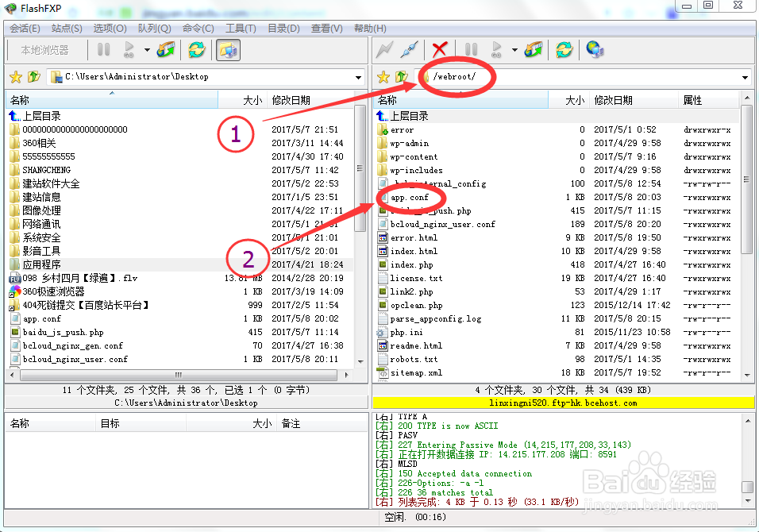Open the left pane transfer play dropdown arrow

[x=147, y=49]
